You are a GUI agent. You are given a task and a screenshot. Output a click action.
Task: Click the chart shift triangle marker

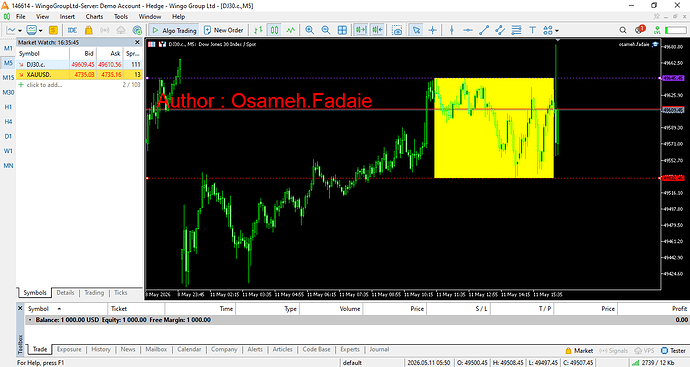tap(558, 40)
